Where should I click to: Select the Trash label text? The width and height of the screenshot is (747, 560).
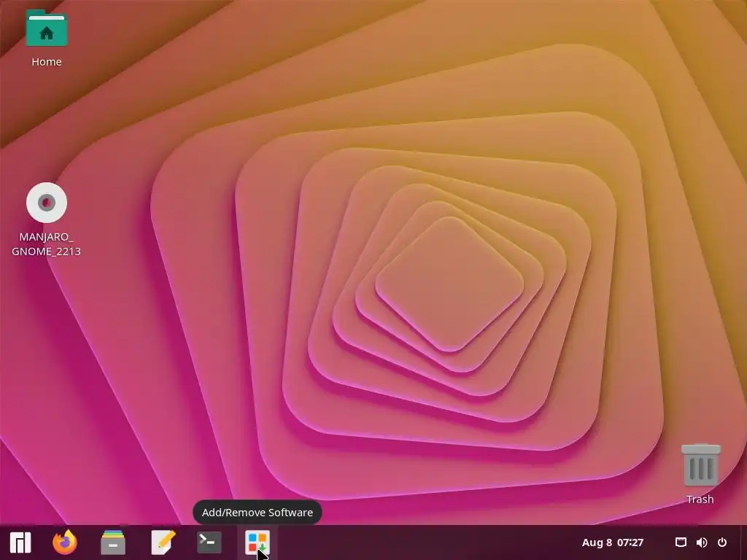coord(700,499)
